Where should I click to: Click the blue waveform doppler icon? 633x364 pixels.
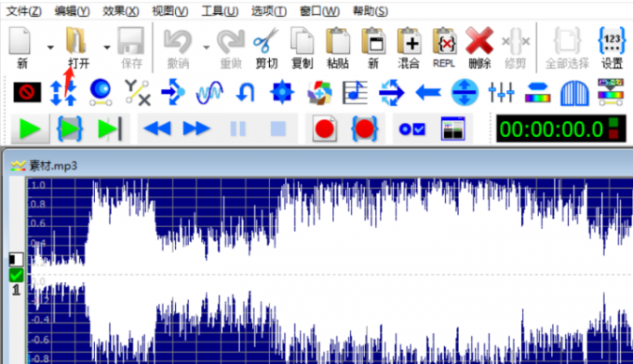click(x=209, y=92)
